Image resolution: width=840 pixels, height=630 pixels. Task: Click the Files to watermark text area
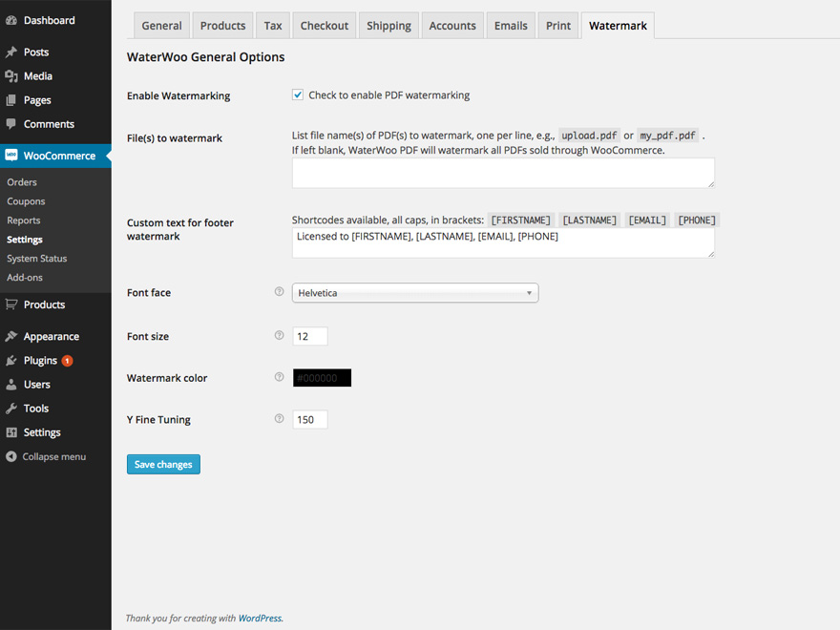pyautogui.click(x=503, y=173)
